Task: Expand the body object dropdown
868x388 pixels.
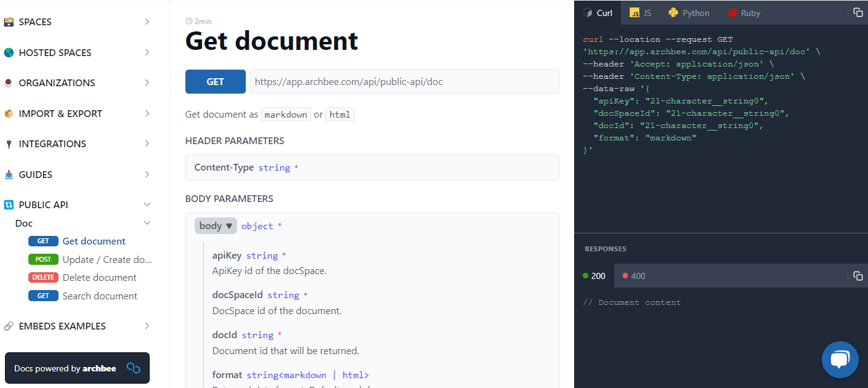Action: click(215, 225)
